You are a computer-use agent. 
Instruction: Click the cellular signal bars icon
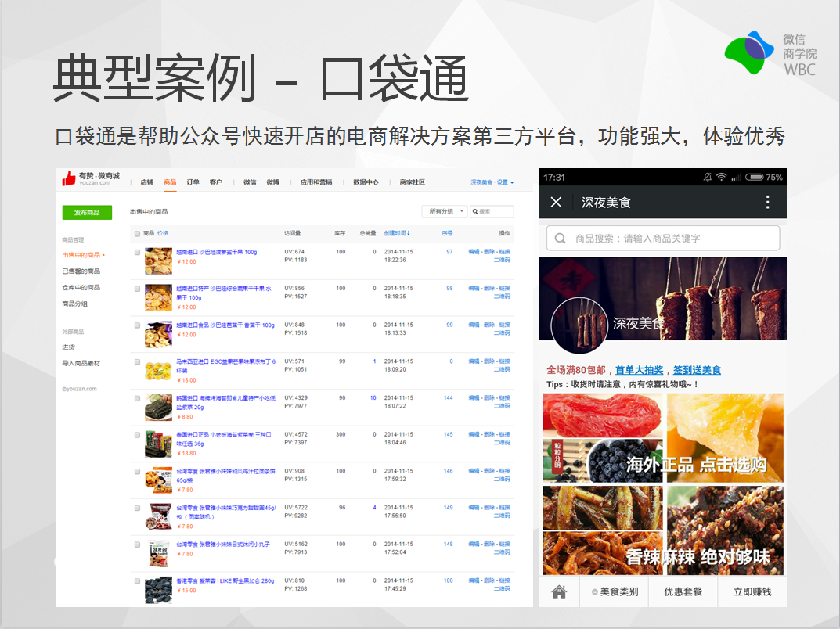coord(736,177)
